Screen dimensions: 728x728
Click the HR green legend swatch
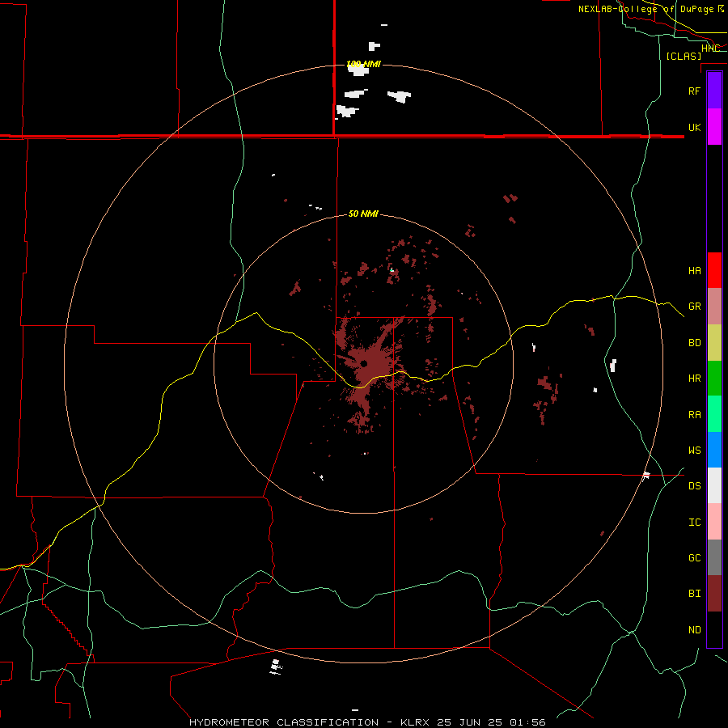(714, 379)
